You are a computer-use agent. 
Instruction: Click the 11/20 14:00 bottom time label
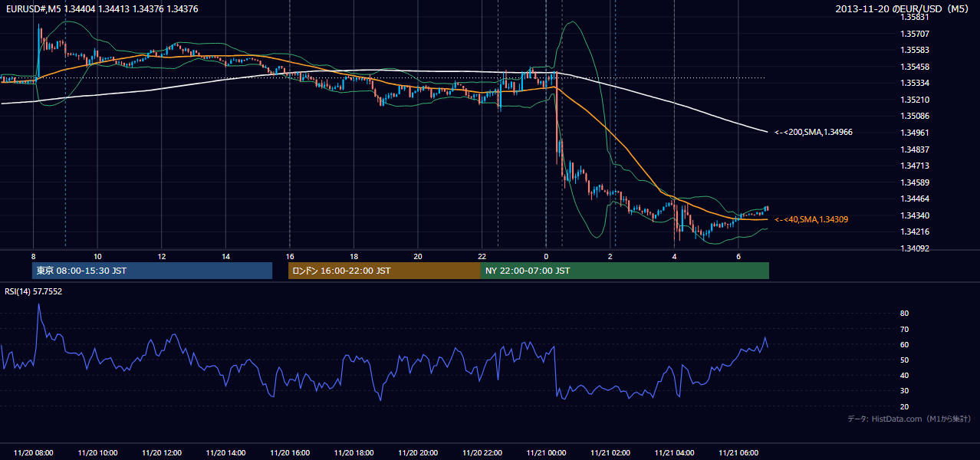click(225, 453)
